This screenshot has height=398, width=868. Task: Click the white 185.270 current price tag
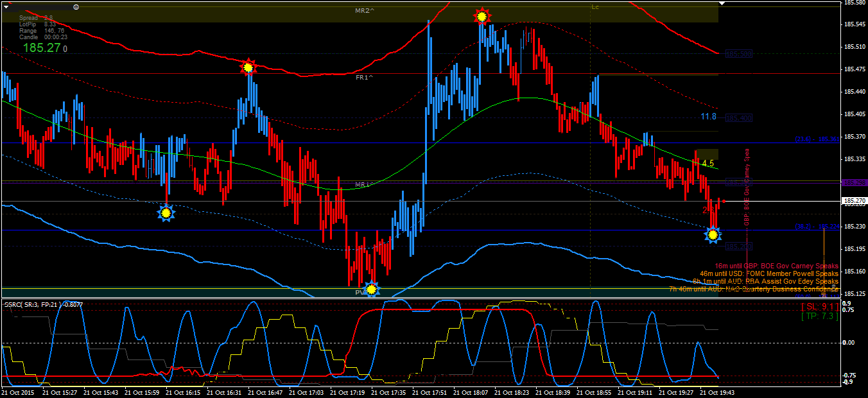(x=855, y=201)
